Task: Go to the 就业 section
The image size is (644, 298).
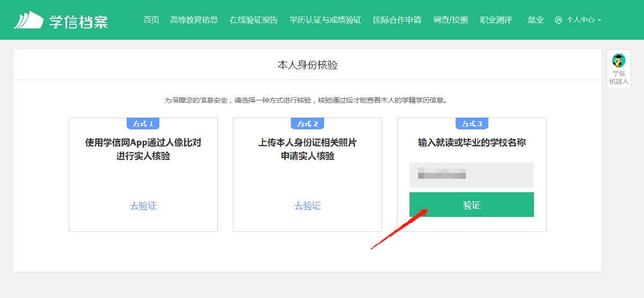Action: tap(536, 20)
